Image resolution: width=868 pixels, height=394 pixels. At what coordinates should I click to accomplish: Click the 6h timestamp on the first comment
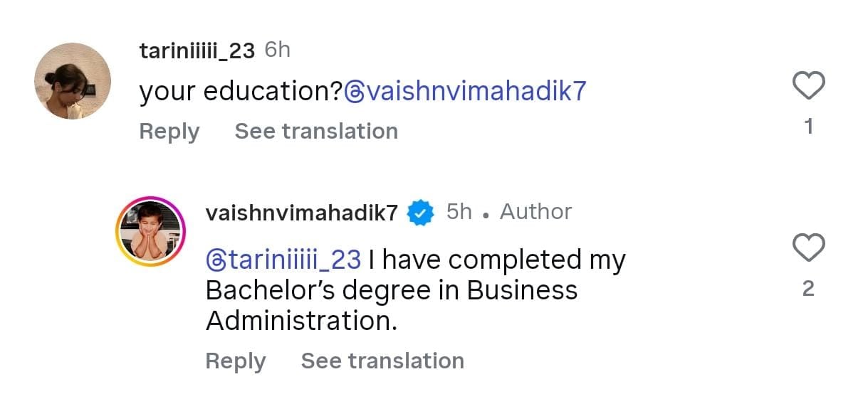coord(277,50)
